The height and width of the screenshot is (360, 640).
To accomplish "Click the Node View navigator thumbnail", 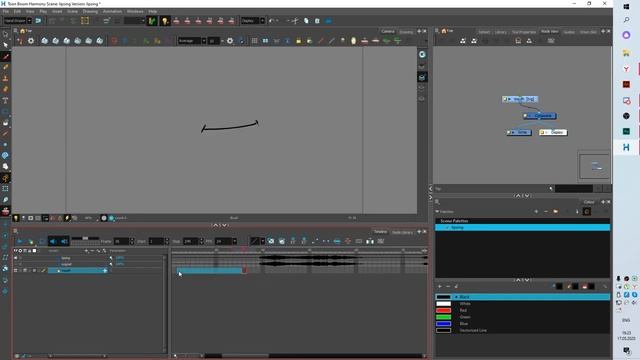I will point(594,166).
